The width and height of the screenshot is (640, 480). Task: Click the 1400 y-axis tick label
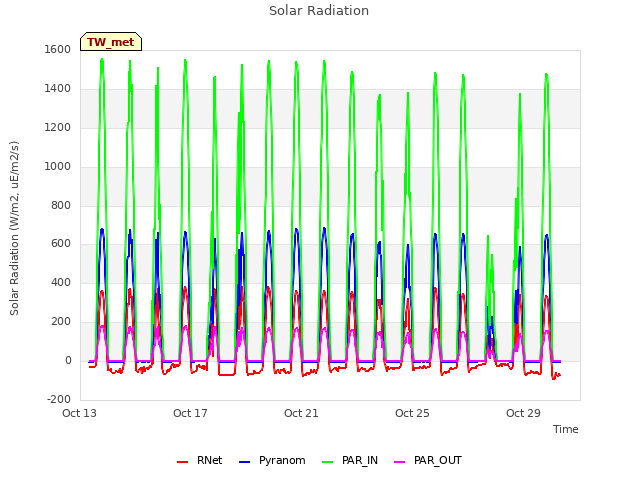click(58, 88)
